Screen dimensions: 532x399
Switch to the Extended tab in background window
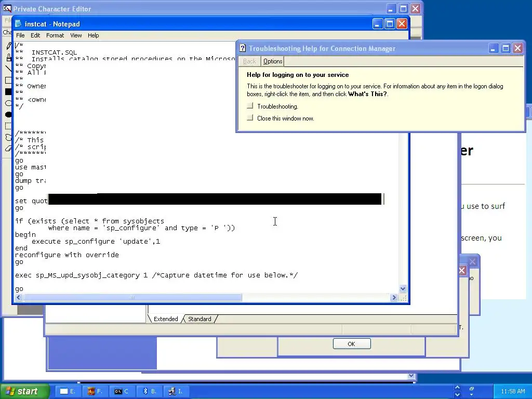tap(166, 319)
